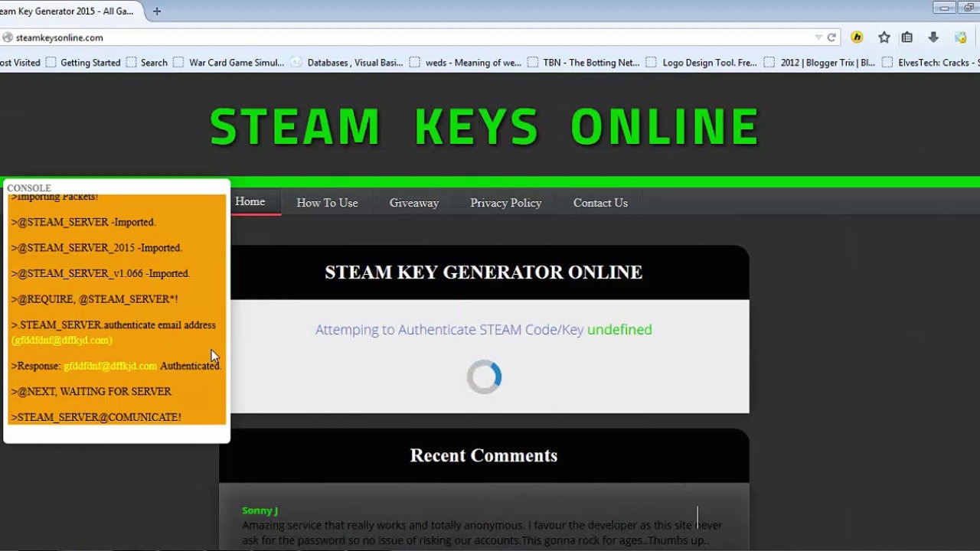The width and height of the screenshot is (980, 551).
Task: Reload the page with the refresh arrow
Action: pyautogui.click(x=831, y=37)
